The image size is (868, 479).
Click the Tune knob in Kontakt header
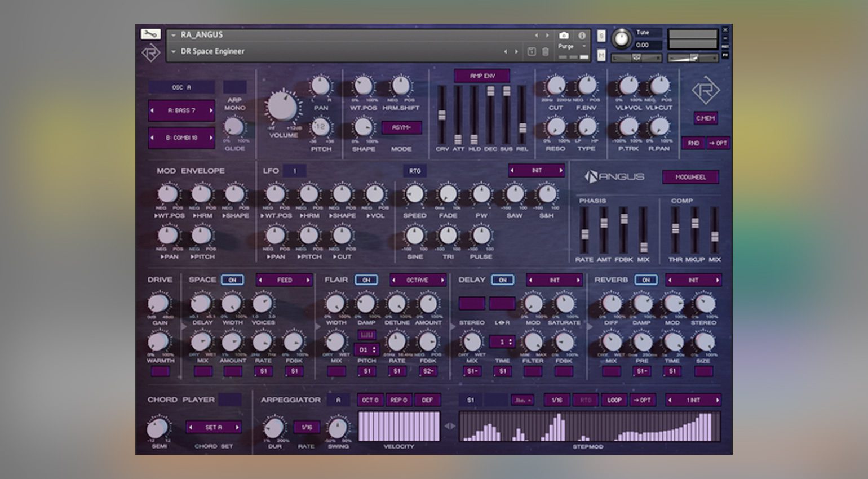[622, 38]
